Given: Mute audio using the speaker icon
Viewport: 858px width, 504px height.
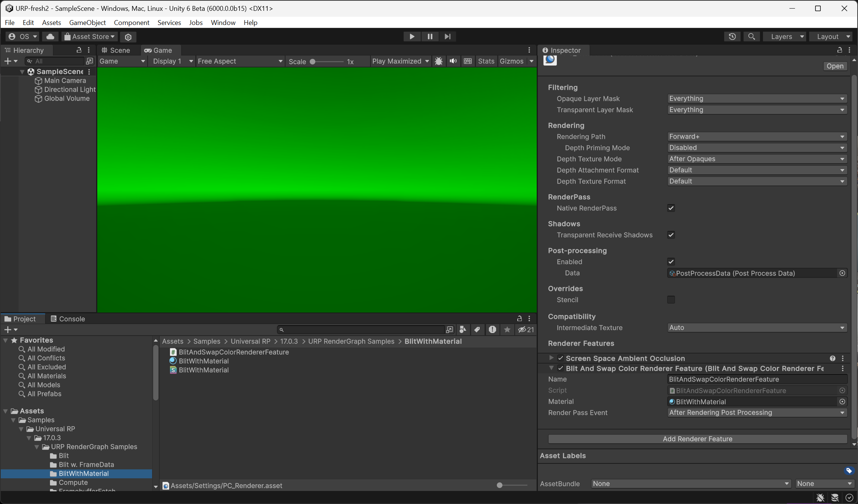Looking at the screenshot, I should (453, 61).
